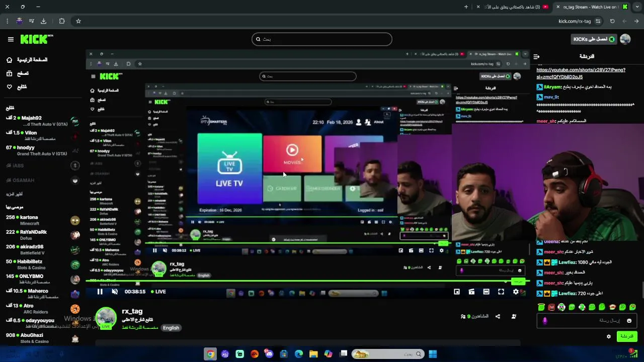
Task: Open RaYaNDaRk Dofus recommended channel
Action: click(43, 235)
